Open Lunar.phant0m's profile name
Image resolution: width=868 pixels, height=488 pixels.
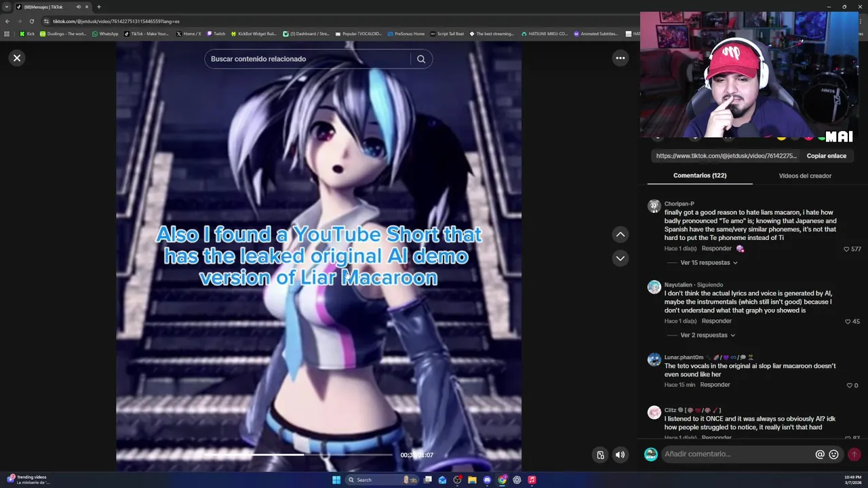click(684, 357)
